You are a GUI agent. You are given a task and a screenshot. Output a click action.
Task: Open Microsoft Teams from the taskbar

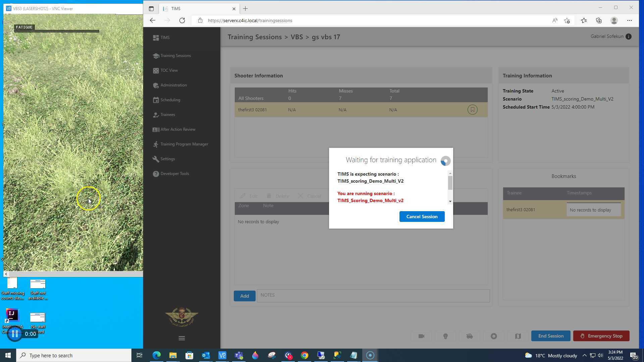pos(239,355)
